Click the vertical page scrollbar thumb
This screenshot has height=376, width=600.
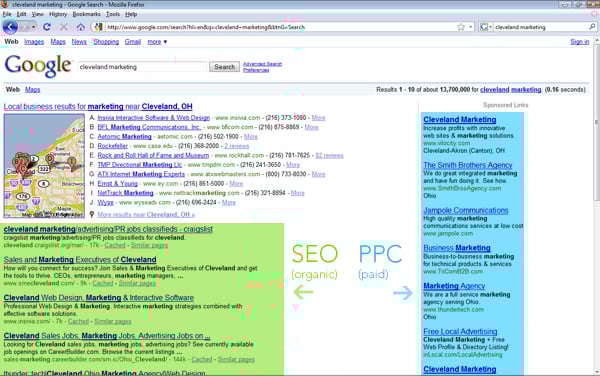click(596, 122)
